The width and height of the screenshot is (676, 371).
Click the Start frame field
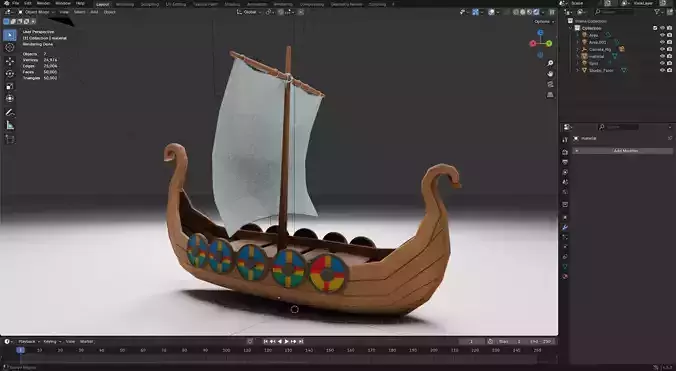click(x=510, y=341)
